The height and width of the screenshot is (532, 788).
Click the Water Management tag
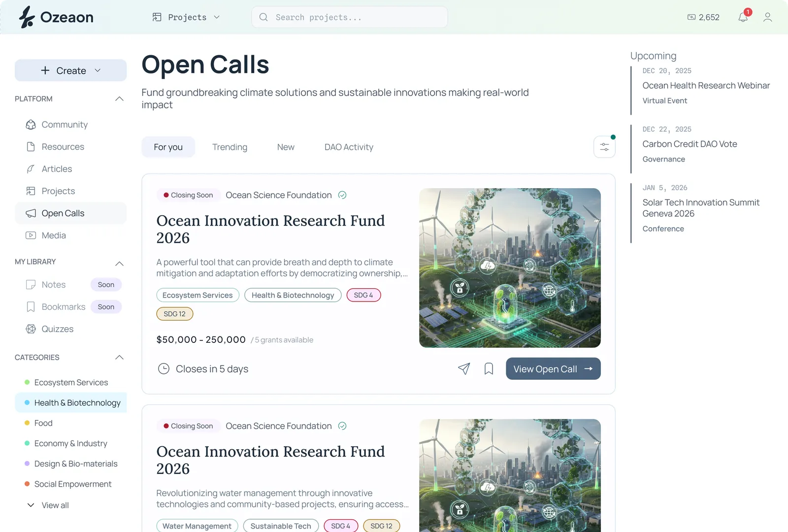[197, 526]
